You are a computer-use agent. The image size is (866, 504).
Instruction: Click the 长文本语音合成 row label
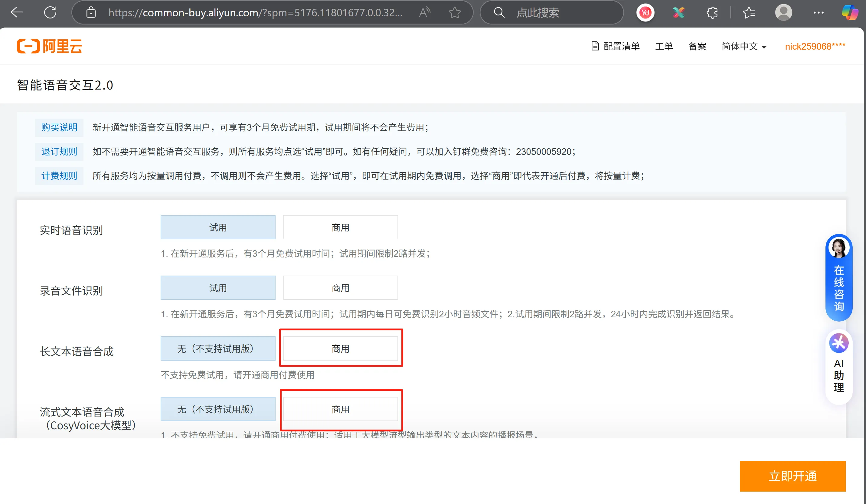(x=77, y=351)
